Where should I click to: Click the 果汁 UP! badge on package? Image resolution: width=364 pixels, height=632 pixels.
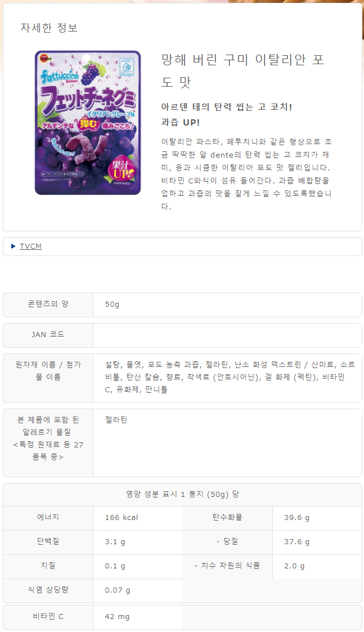point(121,171)
